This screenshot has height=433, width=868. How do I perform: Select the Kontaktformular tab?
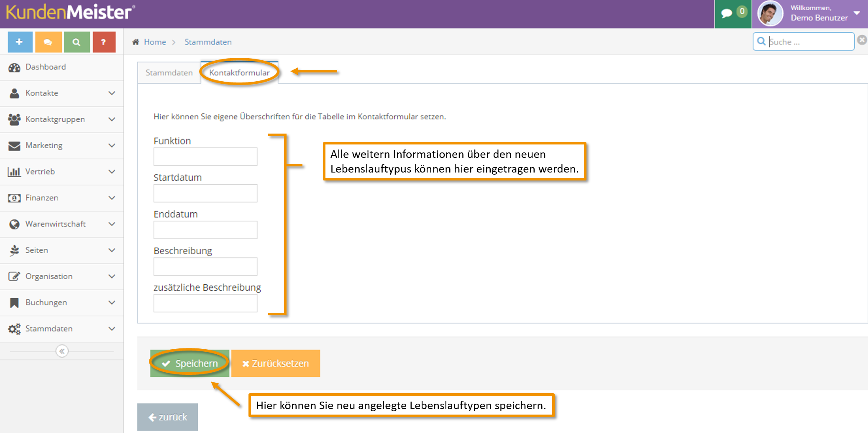pyautogui.click(x=239, y=73)
